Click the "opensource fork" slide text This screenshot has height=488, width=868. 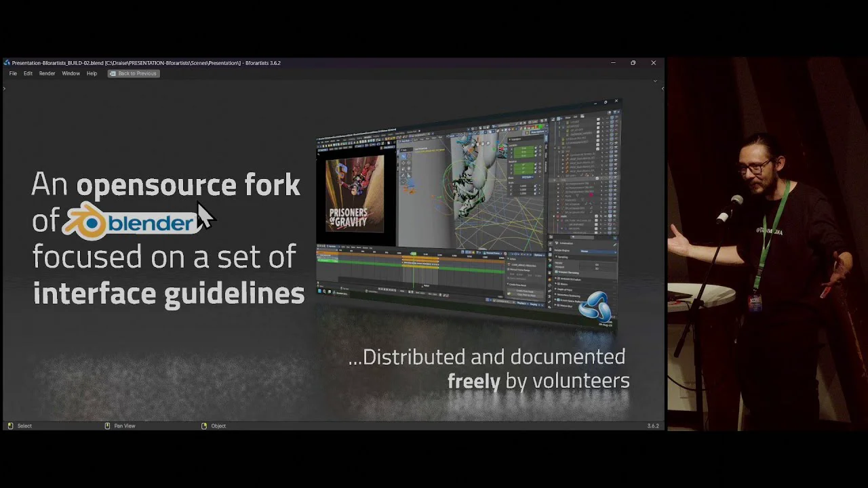pos(188,185)
